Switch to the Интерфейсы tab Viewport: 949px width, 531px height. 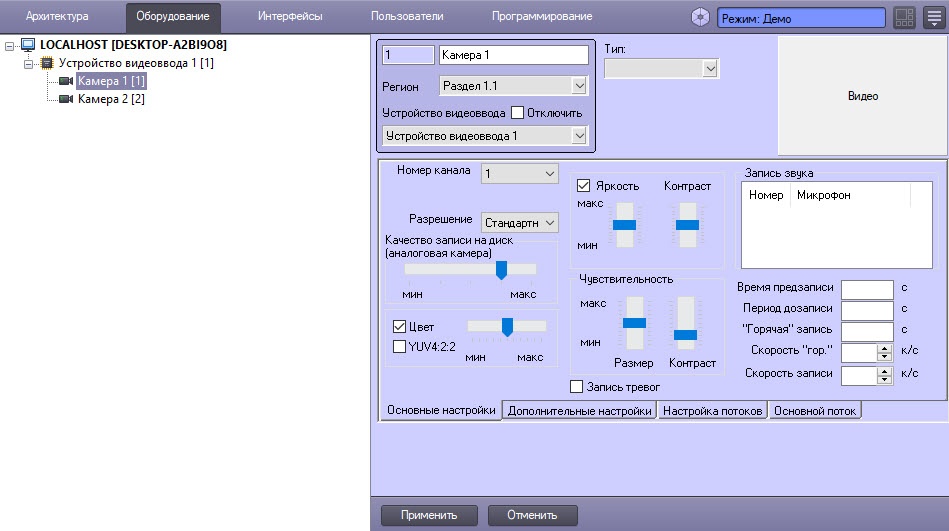(x=290, y=17)
